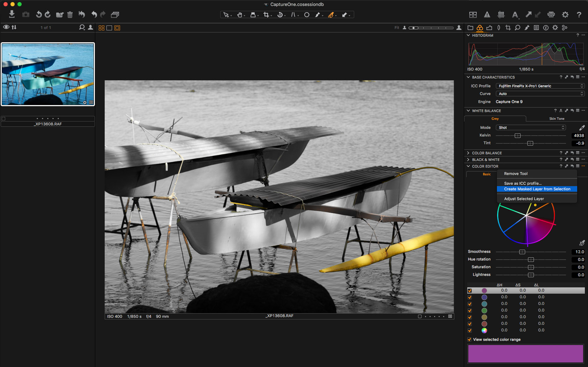This screenshot has width=588, height=367.
Task: Click Fit zoom label
Action: coord(397,28)
